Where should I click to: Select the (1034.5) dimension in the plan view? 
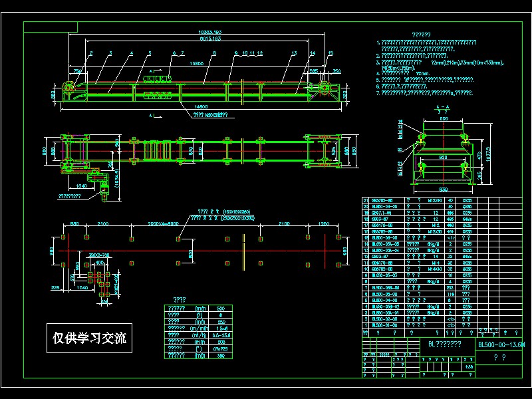pos(118,179)
